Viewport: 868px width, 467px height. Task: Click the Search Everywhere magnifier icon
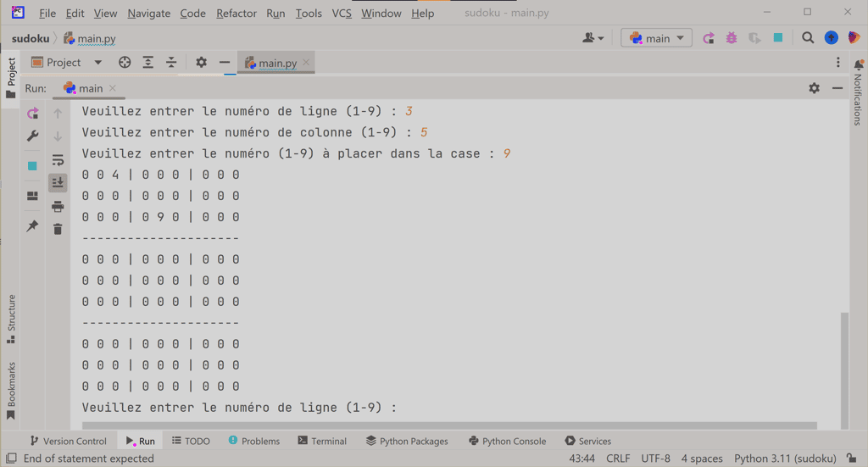(808, 38)
